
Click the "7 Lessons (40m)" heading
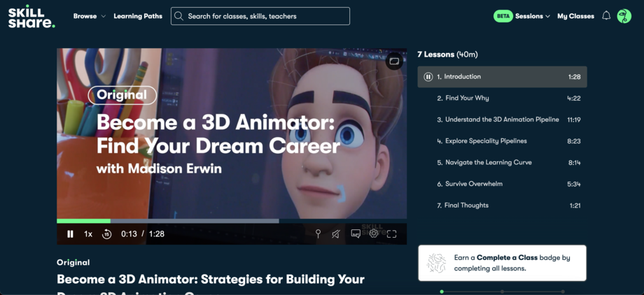tap(447, 54)
